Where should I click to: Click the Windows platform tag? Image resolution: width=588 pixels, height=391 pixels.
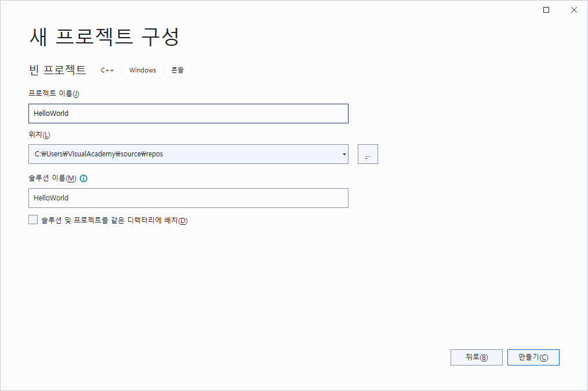point(142,70)
